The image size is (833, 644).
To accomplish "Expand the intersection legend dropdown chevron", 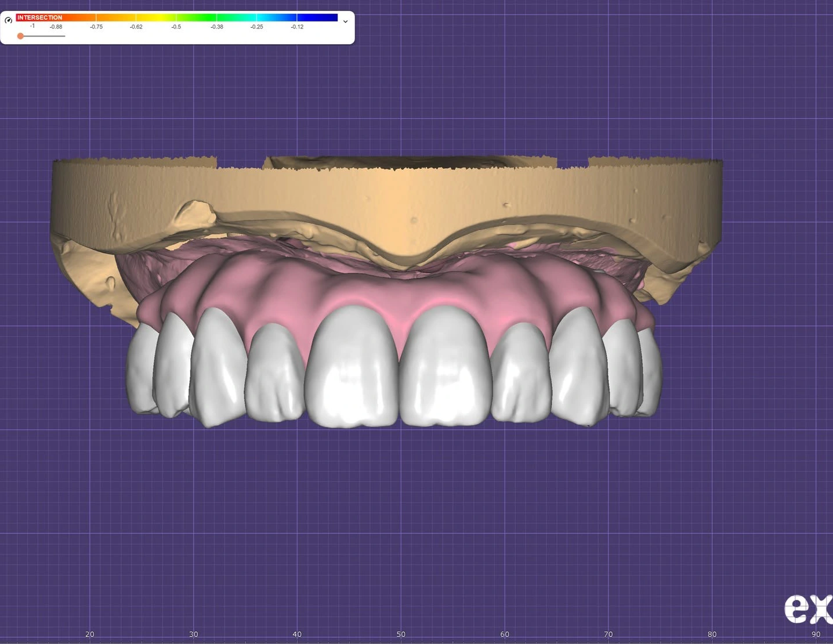I will click(x=345, y=21).
